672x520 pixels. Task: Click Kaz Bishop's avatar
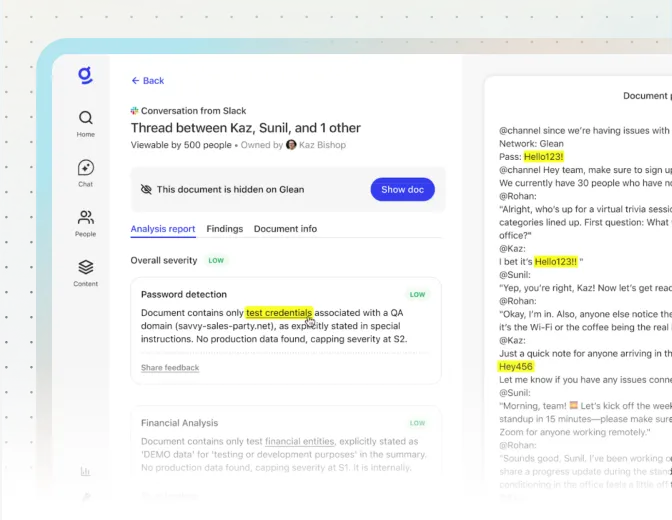[x=291, y=145]
